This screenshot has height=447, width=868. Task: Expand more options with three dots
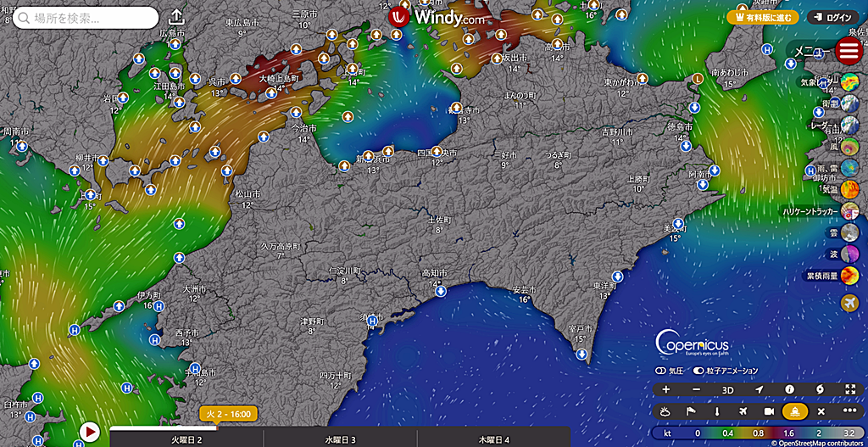(849, 411)
